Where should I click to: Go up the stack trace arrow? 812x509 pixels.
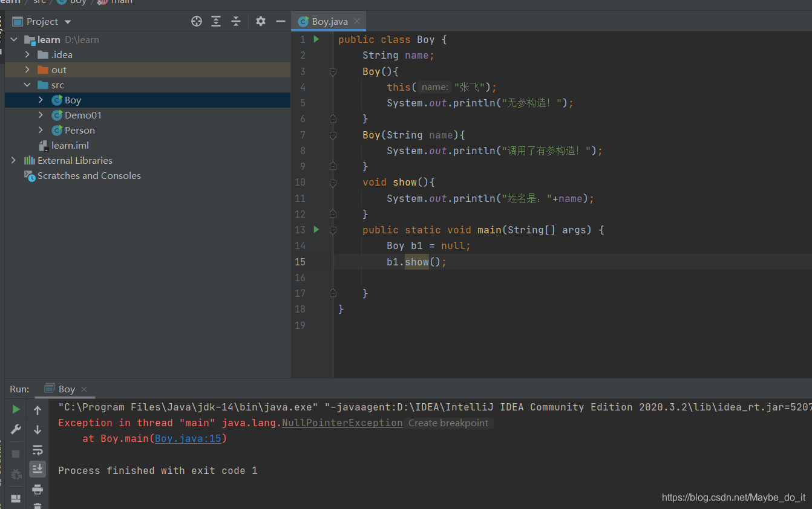[x=38, y=410]
